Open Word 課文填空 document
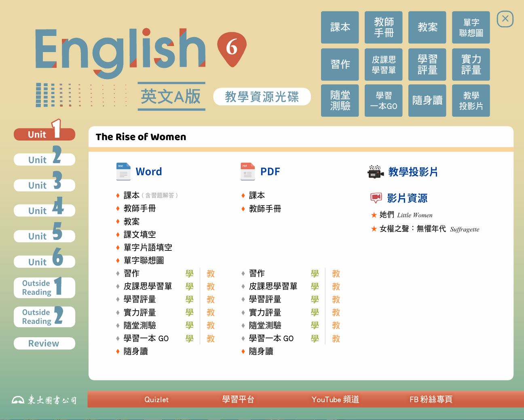The height and width of the screenshot is (420, 524). pyautogui.click(x=139, y=234)
